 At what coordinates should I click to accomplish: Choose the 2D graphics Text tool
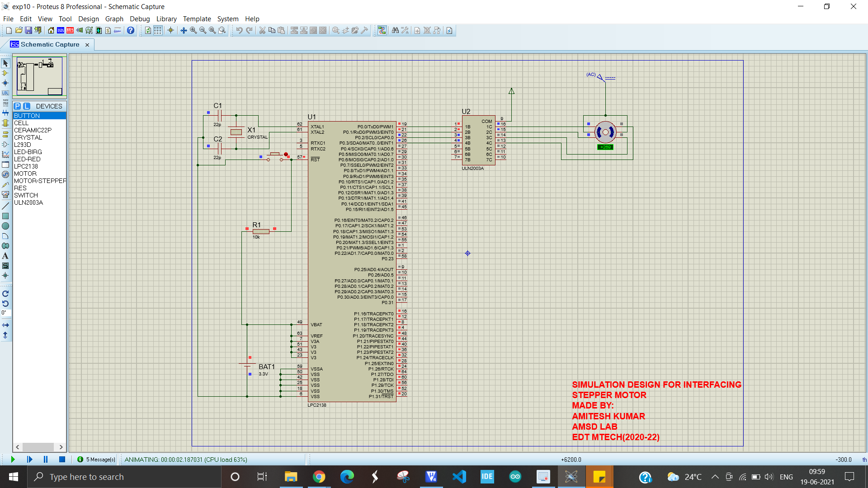click(x=5, y=256)
